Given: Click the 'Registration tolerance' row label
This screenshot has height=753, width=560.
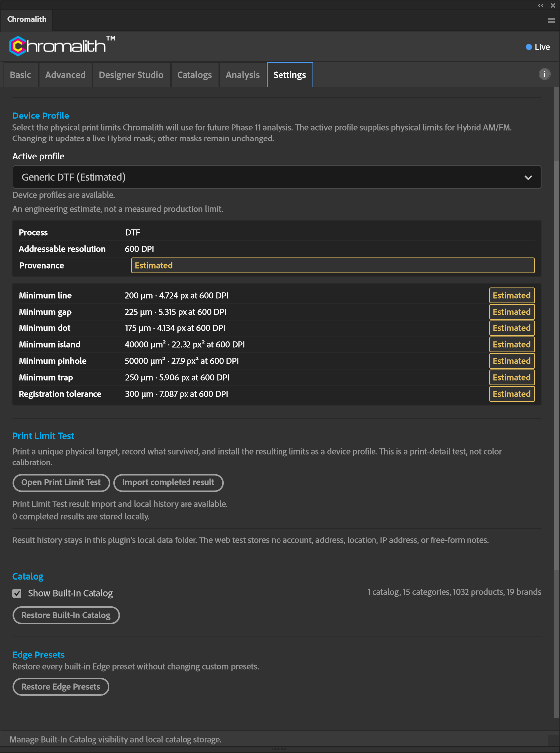Looking at the screenshot, I should [60, 394].
